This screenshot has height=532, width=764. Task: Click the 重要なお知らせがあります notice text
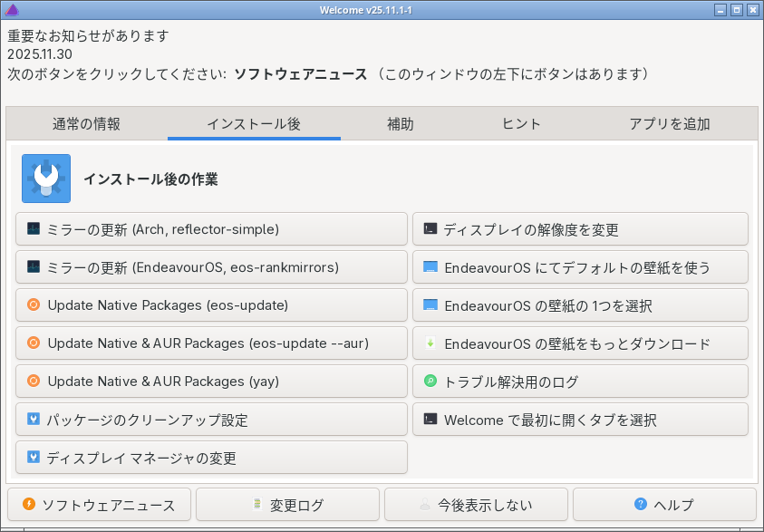88,35
